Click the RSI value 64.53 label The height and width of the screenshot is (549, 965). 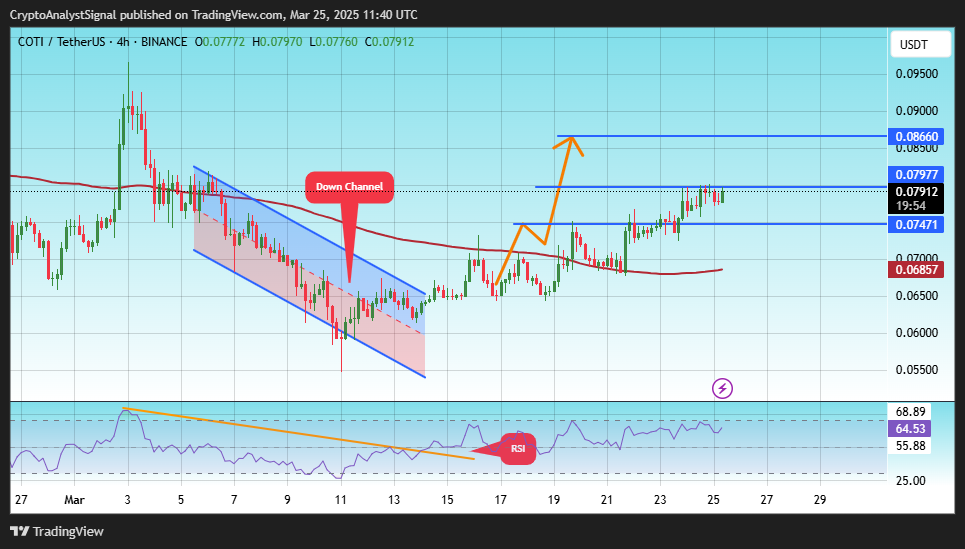910,428
